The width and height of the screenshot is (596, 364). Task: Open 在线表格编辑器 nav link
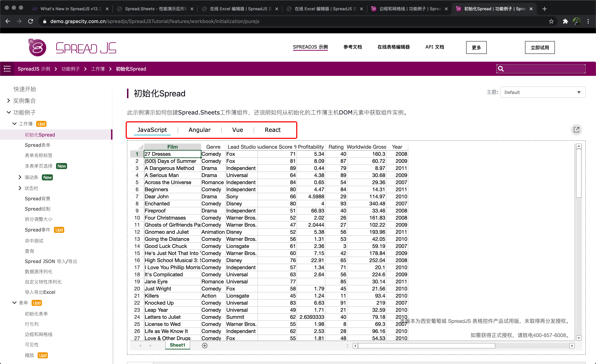tap(394, 47)
